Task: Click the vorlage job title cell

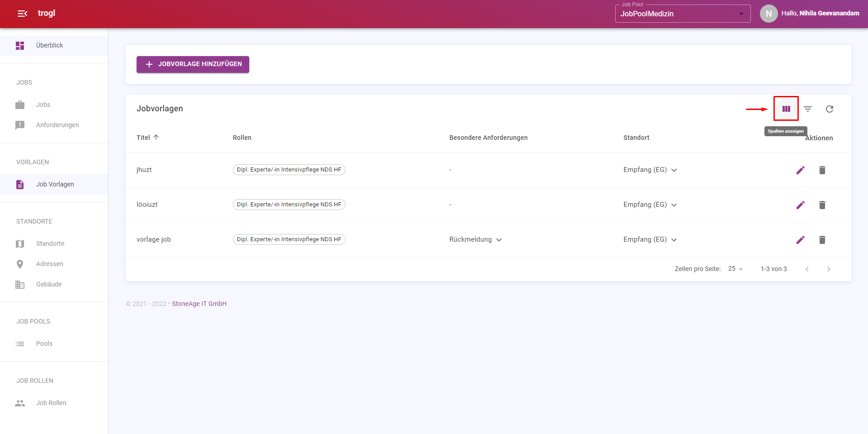Action: tap(154, 239)
